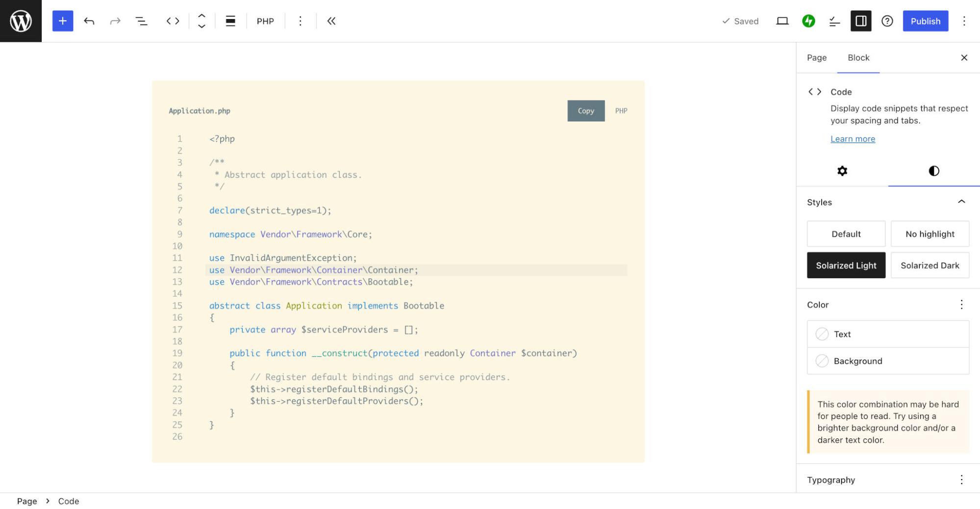Toggle the Settings sidebar panel
This screenshot has width=980, height=509.
click(x=861, y=21)
